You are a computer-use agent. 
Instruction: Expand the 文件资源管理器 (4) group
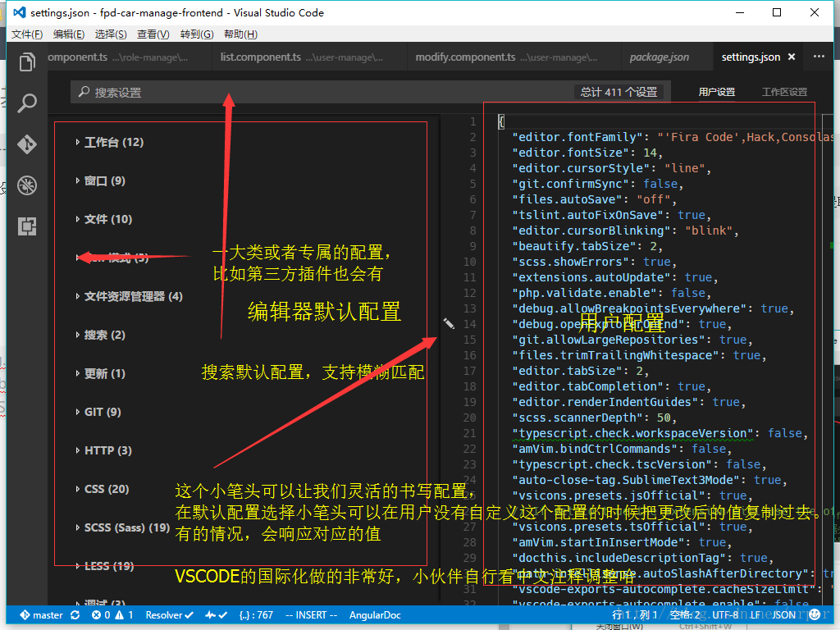[x=129, y=296]
